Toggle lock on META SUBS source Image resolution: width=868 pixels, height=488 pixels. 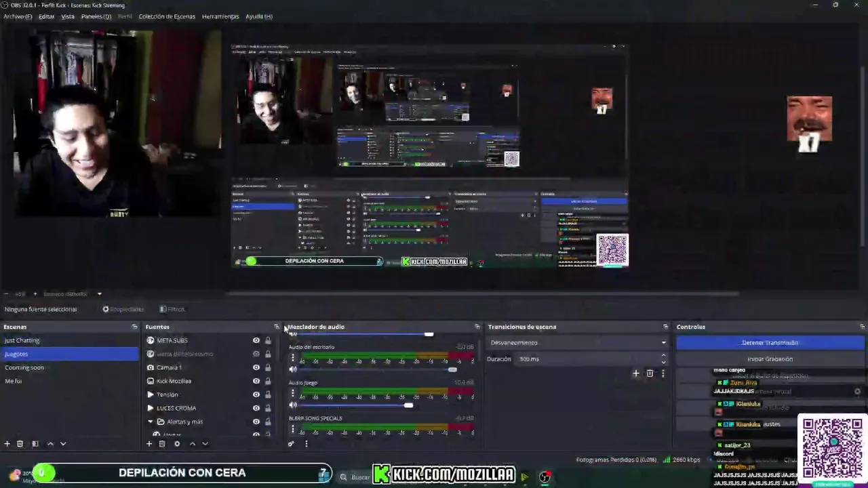(268, 340)
